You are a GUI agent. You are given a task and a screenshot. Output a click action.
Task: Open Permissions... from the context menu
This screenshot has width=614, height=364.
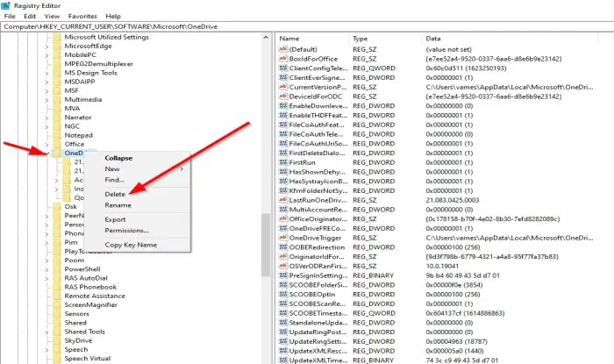tap(126, 231)
